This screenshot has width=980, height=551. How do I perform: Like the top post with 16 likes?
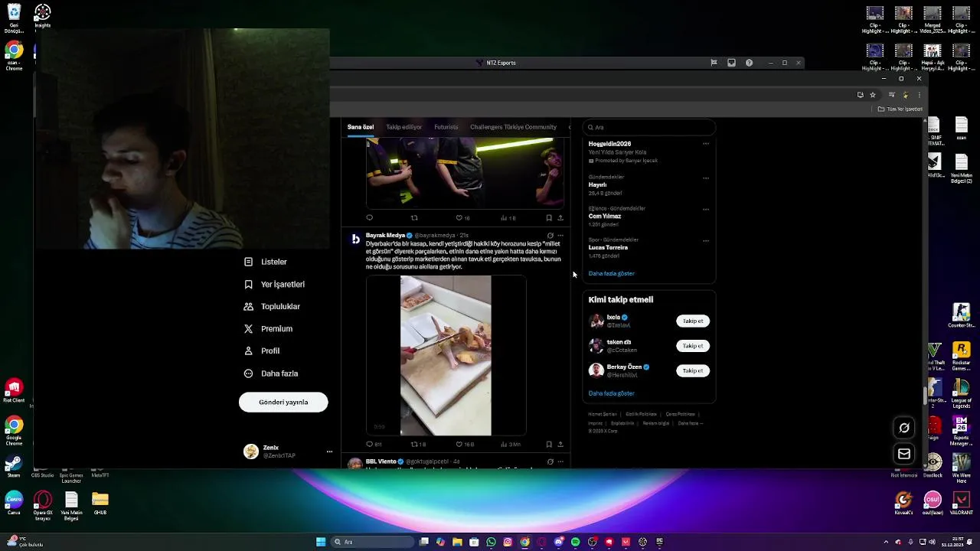[x=459, y=217]
